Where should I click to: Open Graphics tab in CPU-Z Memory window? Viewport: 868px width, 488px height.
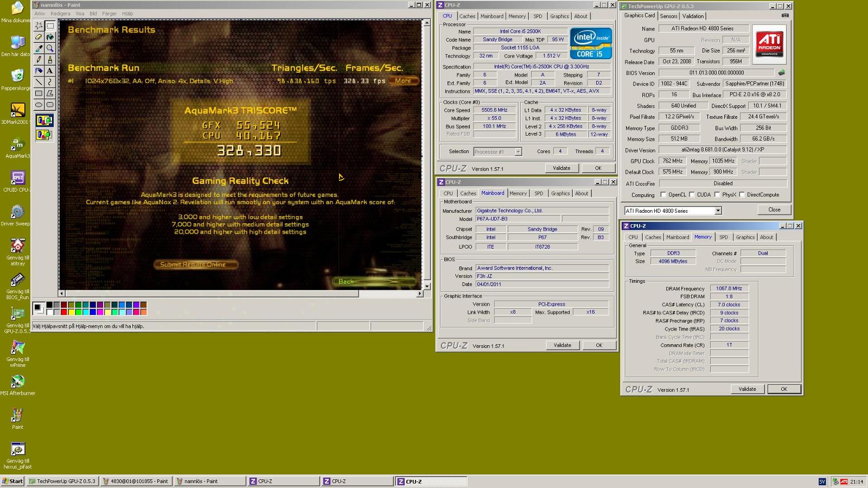point(745,237)
